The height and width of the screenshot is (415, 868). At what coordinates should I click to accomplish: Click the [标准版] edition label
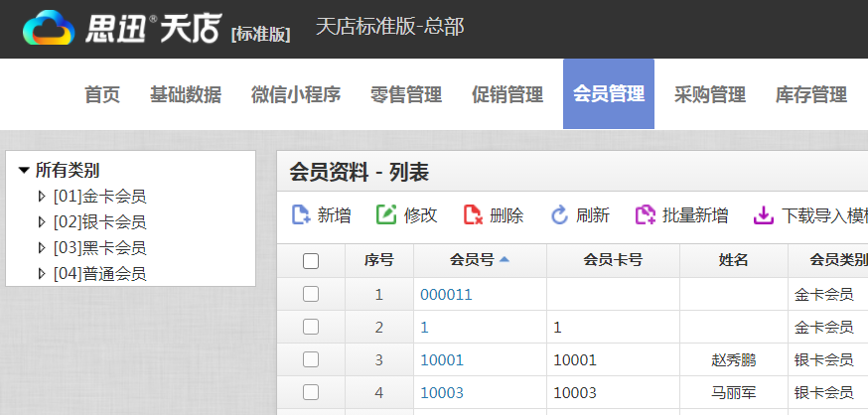pyautogui.click(x=261, y=35)
